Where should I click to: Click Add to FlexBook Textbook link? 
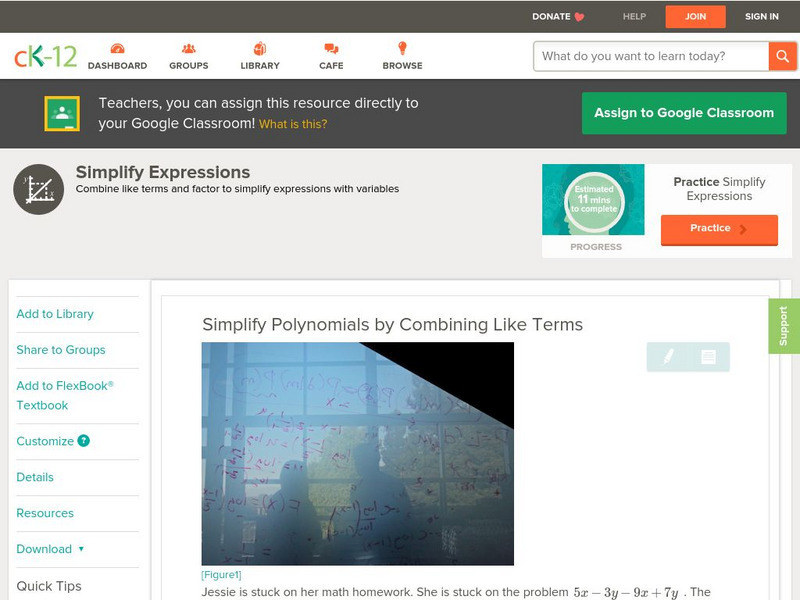(x=65, y=395)
